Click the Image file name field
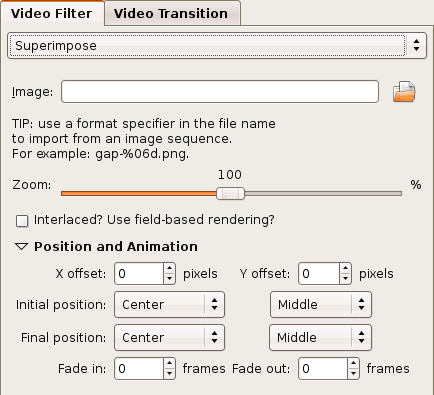This screenshot has height=395, width=434. [x=220, y=91]
